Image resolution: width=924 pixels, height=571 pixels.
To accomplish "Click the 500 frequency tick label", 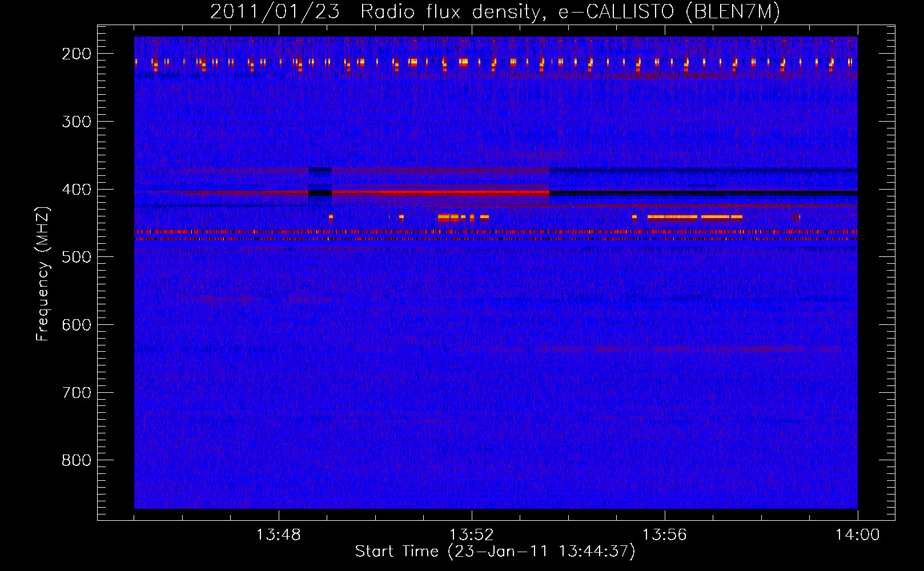I will coord(77,257).
